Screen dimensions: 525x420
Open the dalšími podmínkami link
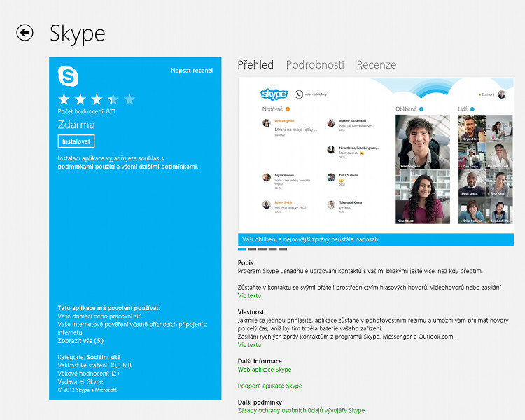coord(168,167)
